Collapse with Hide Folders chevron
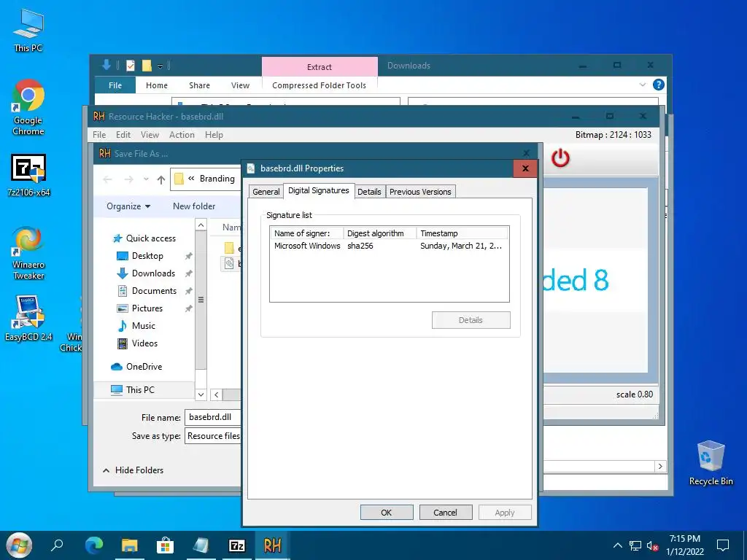 click(107, 470)
